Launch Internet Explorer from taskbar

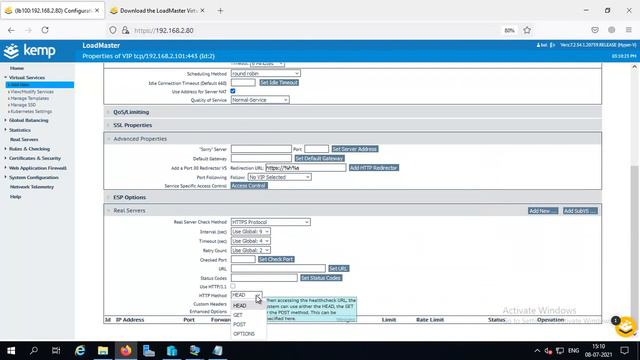pos(80,351)
